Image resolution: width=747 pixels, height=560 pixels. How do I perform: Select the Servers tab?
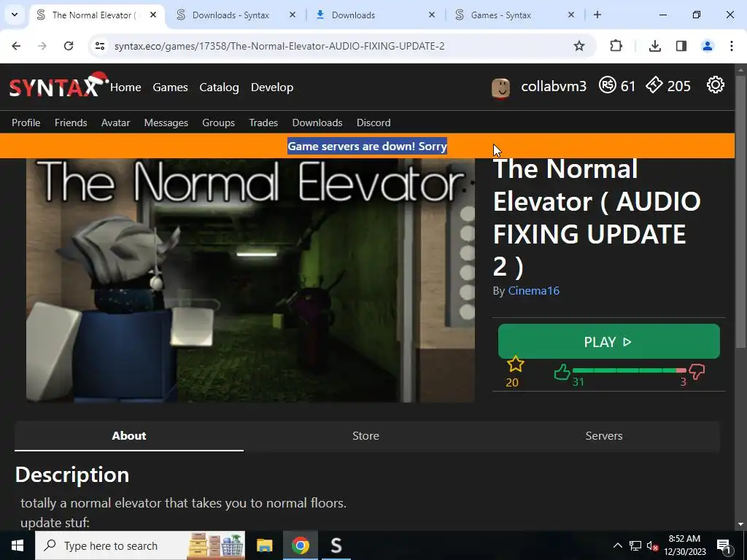tap(604, 436)
